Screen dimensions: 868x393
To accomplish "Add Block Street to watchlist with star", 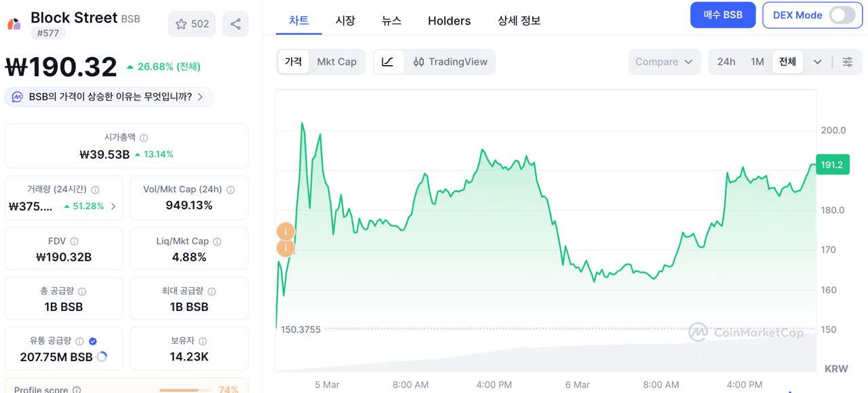I will (x=193, y=24).
